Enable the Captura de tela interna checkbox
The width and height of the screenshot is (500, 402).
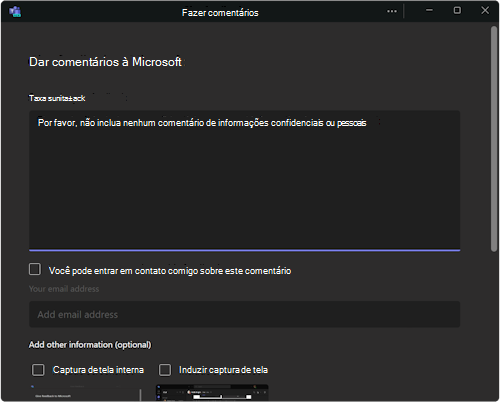tap(38, 370)
